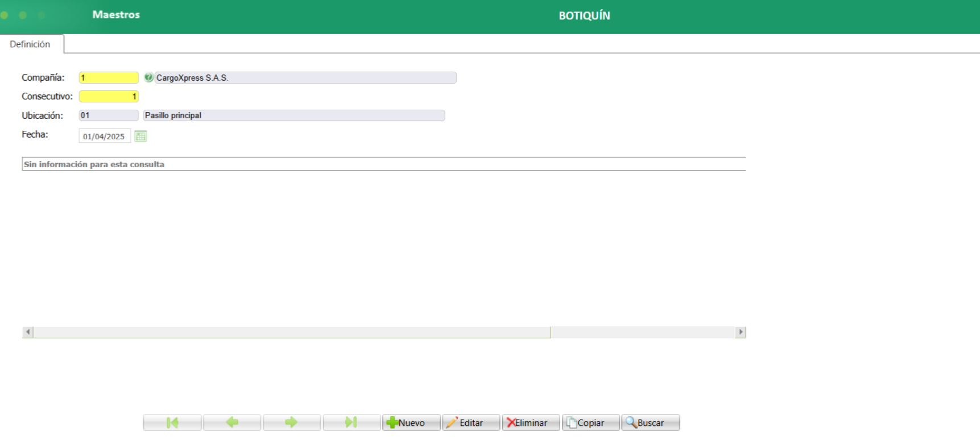This screenshot has height=439, width=980.
Task: Click the Ubicación code field
Action: click(x=109, y=115)
